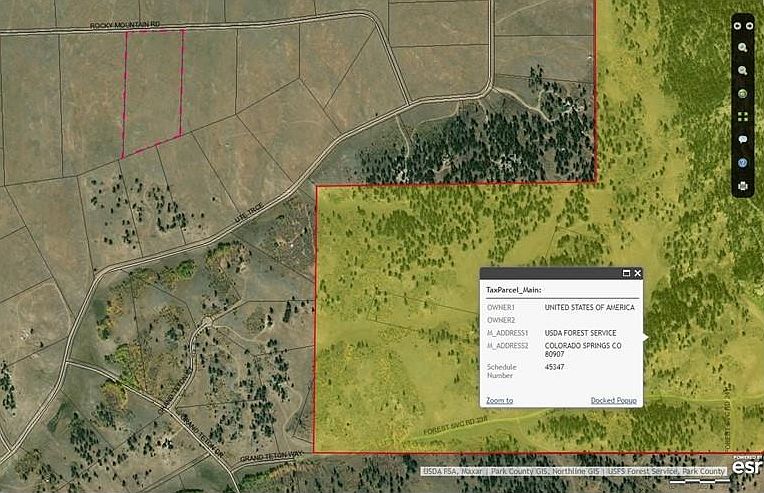Click the Zoom to link
Viewport: 764px width, 493px height.
tap(499, 400)
